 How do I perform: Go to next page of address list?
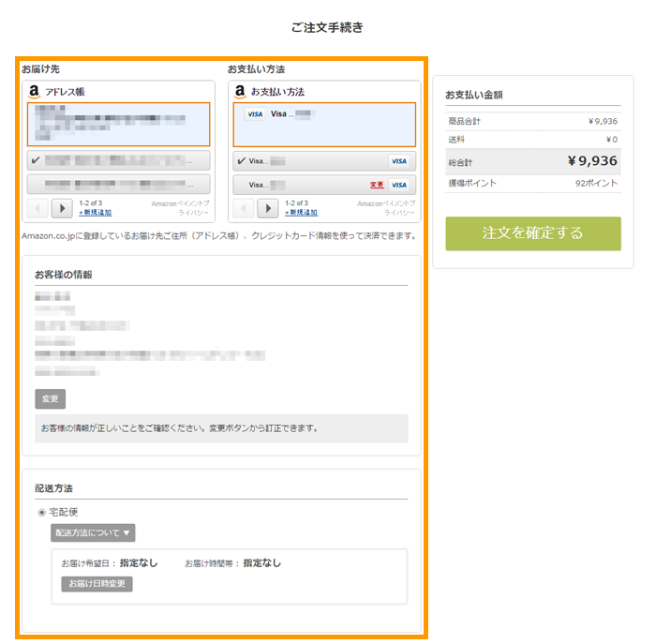pyautogui.click(x=62, y=208)
